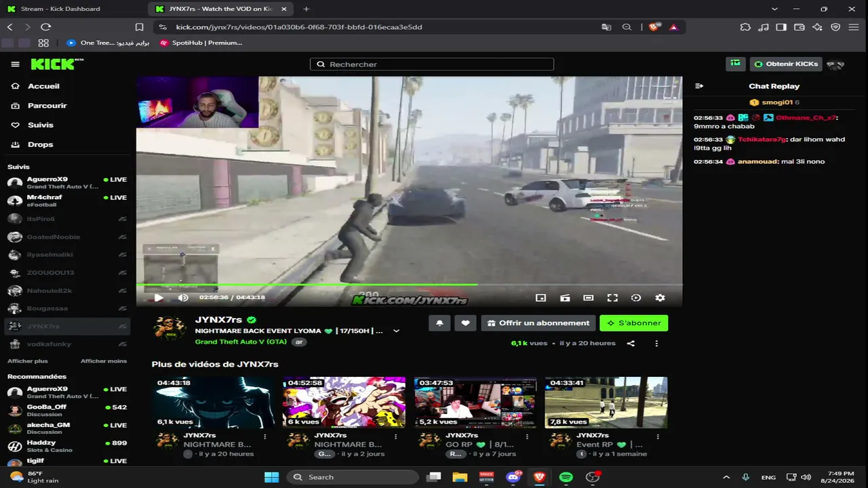Collapse the Chat Replay panel

(x=699, y=86)
